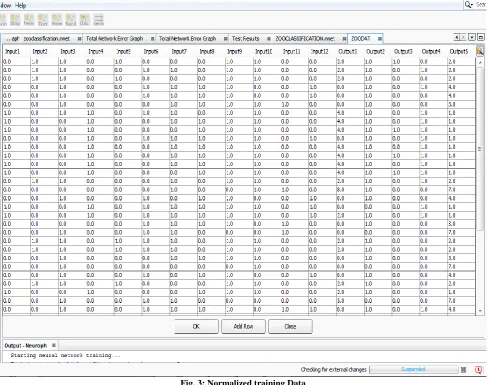Click the Test toolbar icon
Screen dimensions: 488x385
click(43, 20)
